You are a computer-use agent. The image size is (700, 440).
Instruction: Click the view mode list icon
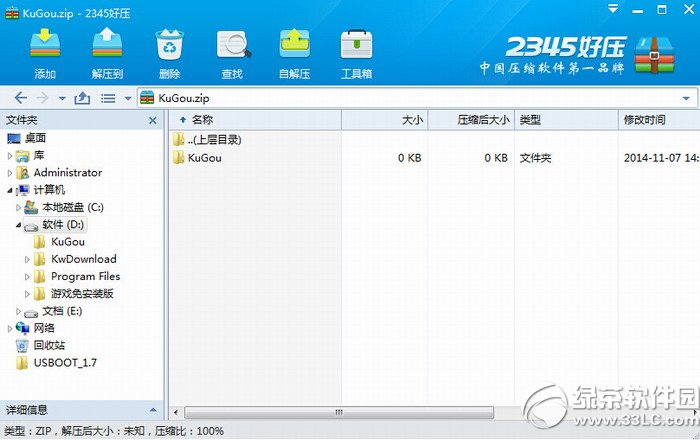click(108, 98)
